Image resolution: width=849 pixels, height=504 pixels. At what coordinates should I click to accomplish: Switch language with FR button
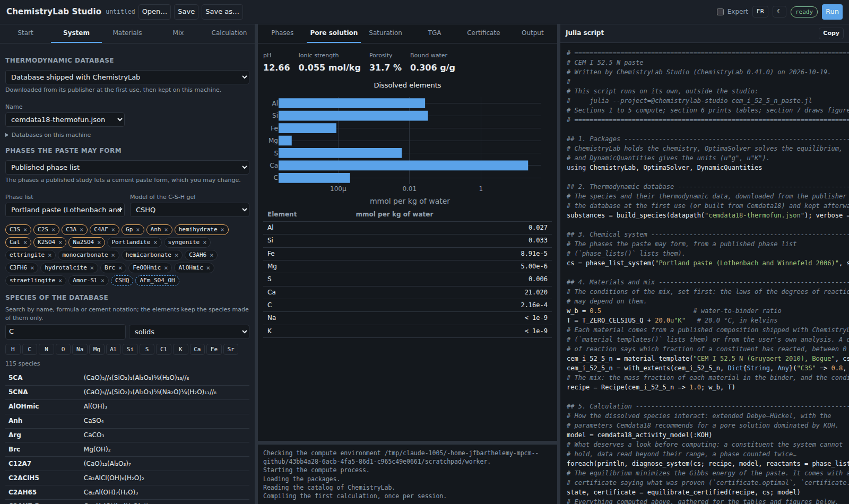[760, 12]
